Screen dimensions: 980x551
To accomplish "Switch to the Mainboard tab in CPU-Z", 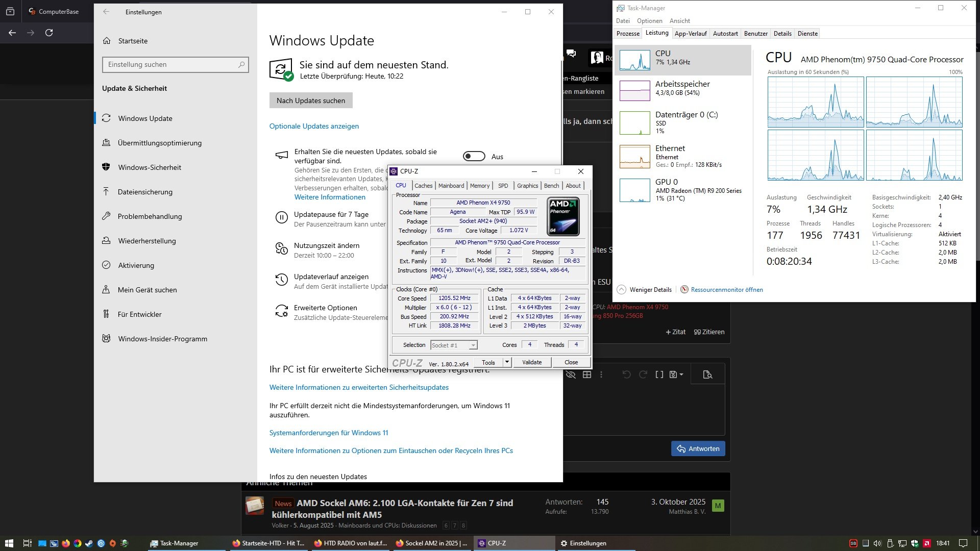I will tap(451, 186).
